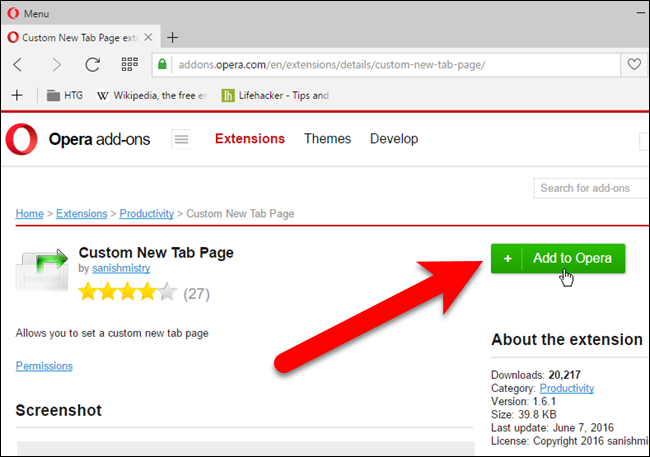This screenshot has width=650, height=457.
Task: Click the (27) ratings count
Action: pos(196,294)
